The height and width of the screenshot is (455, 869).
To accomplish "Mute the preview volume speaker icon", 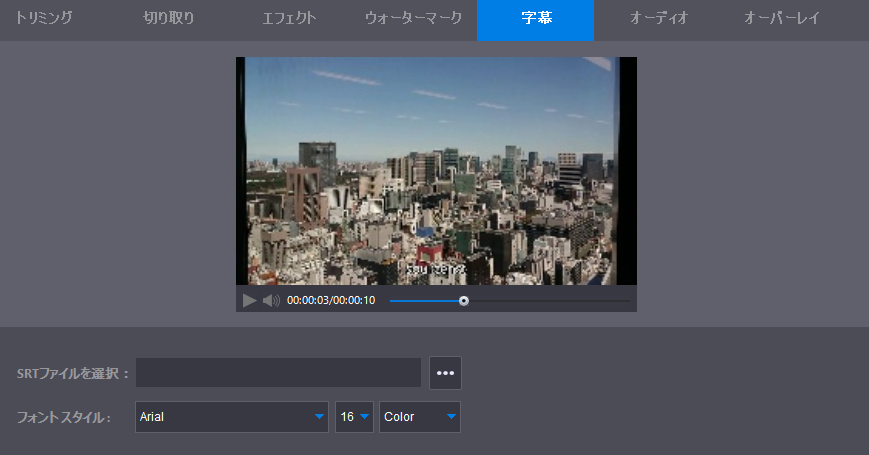I will coord(271,300).
